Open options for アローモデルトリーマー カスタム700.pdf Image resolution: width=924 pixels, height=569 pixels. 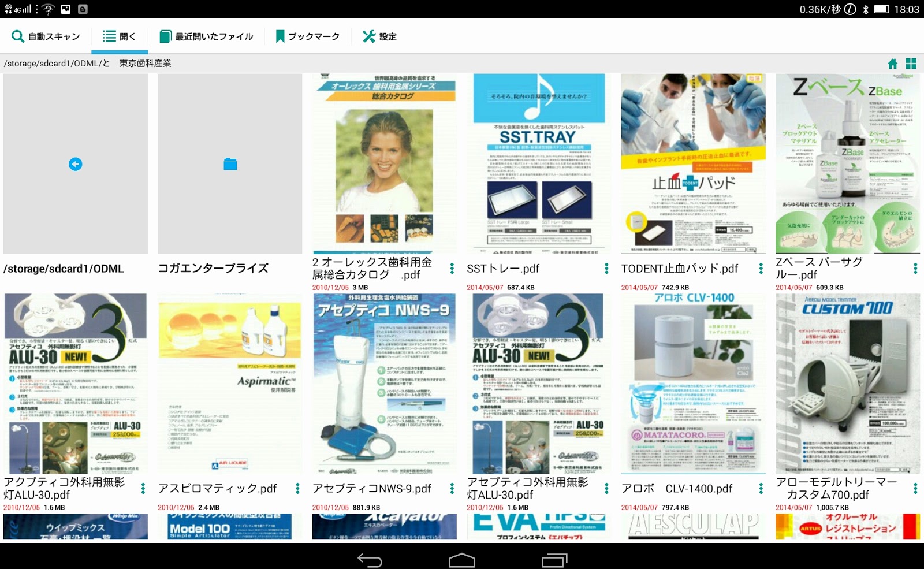point(915,489)
